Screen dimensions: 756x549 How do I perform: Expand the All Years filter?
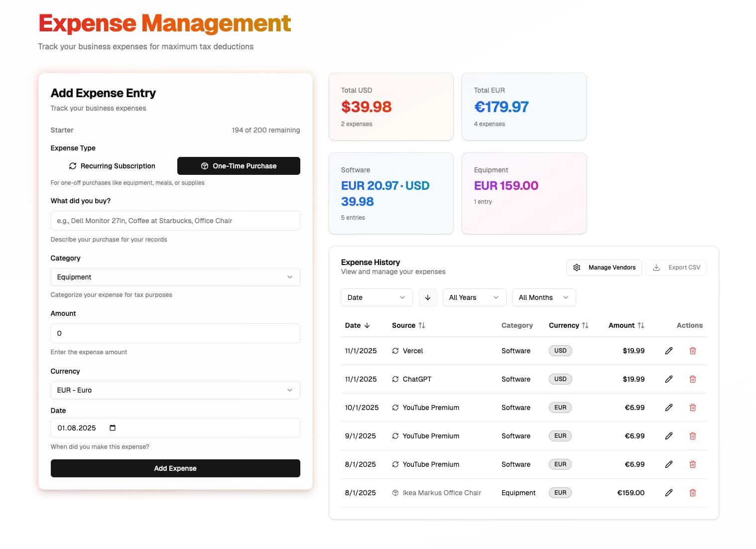pos(474,297)
